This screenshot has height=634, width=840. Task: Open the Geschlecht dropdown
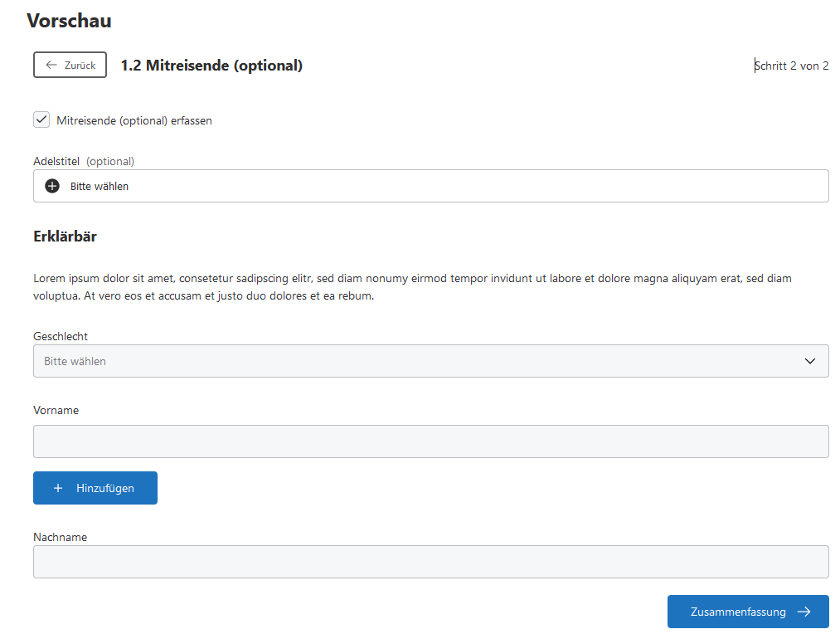(x=415, y=361)
